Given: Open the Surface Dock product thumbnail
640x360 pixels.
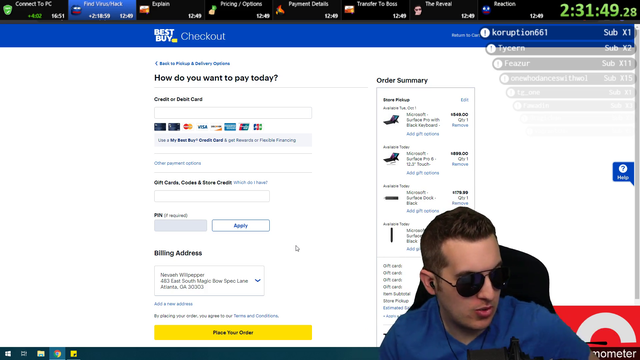Looking at the screenshot, I should pos(391,198).
